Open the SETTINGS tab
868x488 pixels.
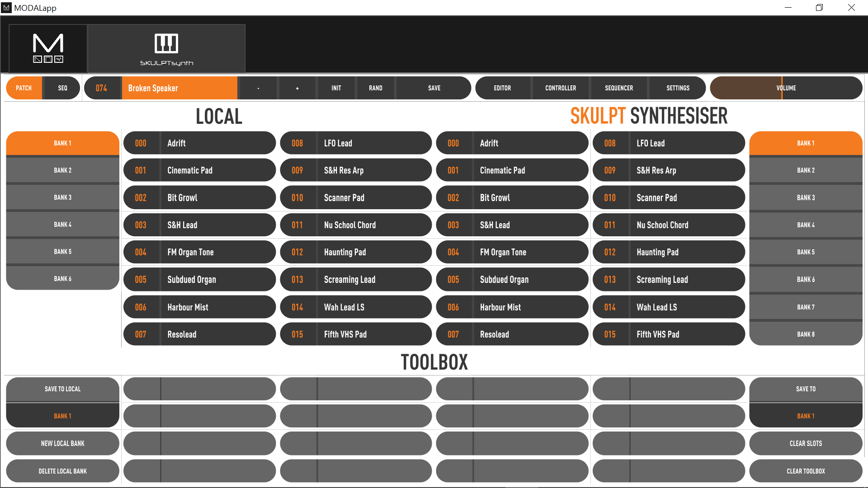678,88
